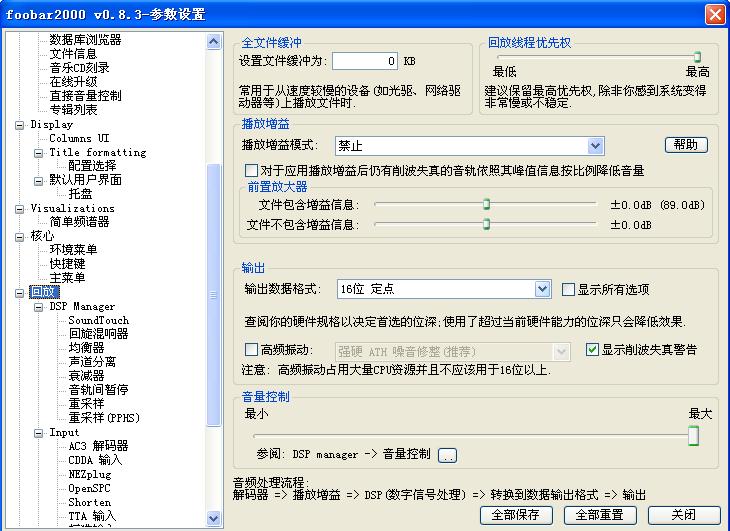Select 专辑列表 in the tree
Viewport: 730px width, 531px height.
[73, 109]
